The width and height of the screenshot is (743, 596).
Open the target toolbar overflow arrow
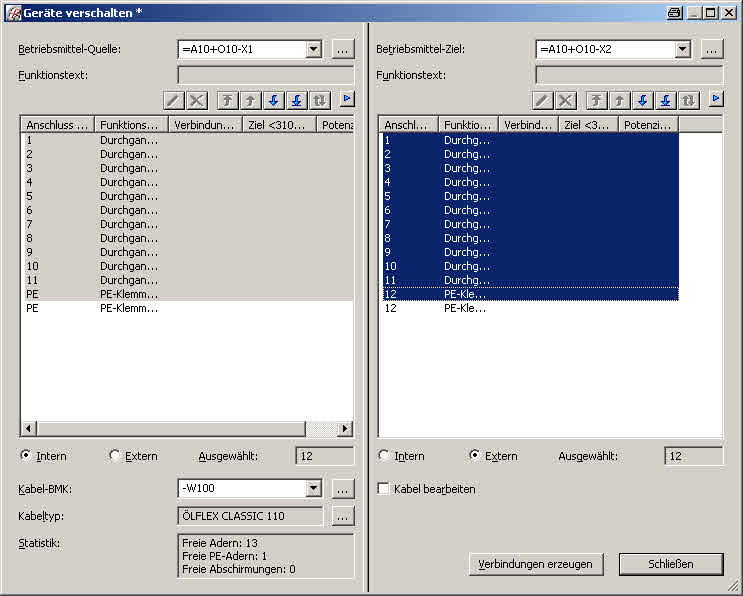[716, 99]
